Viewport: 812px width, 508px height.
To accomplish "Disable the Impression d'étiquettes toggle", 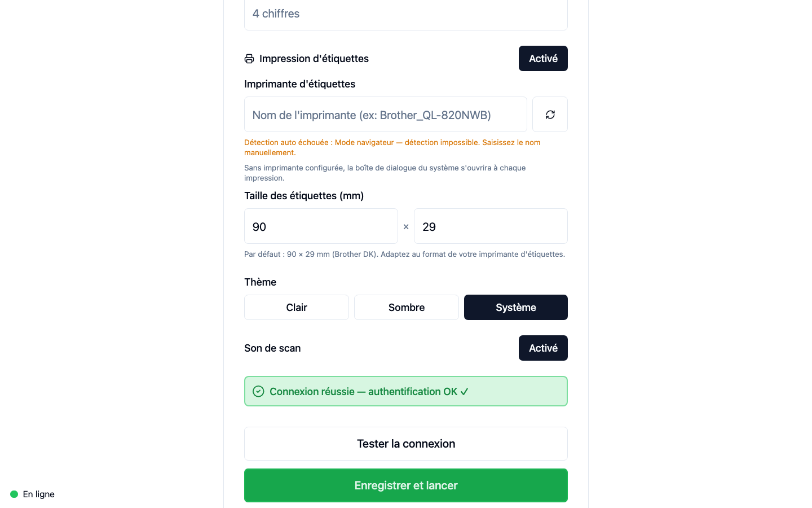I will (543, 58).
